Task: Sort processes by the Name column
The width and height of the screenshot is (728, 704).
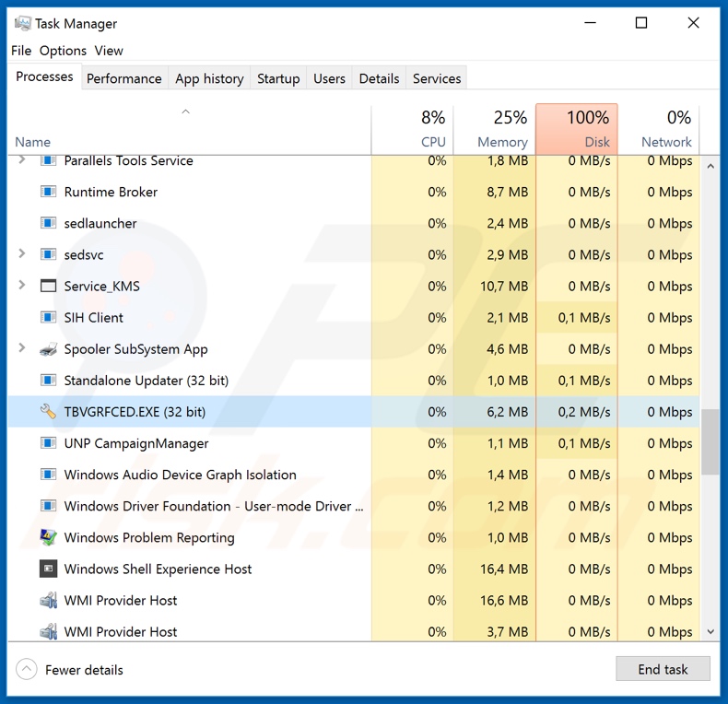Action: point(190,130)
